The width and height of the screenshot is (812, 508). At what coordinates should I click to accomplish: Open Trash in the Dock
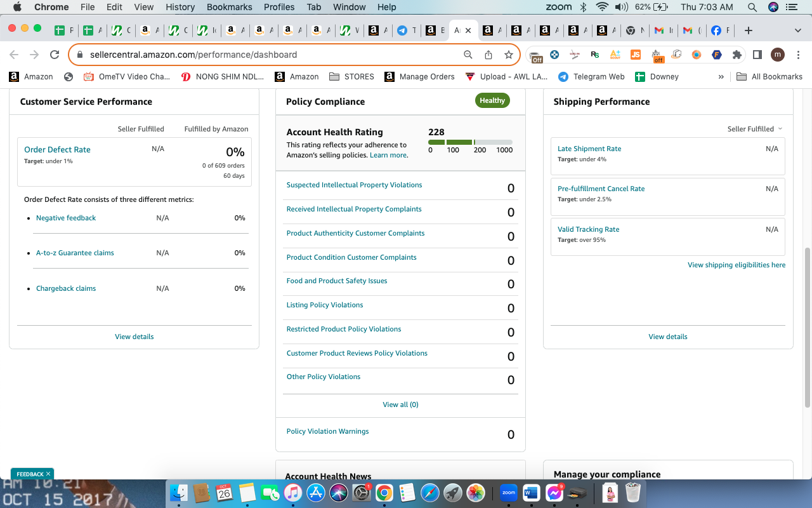(632, 492)
